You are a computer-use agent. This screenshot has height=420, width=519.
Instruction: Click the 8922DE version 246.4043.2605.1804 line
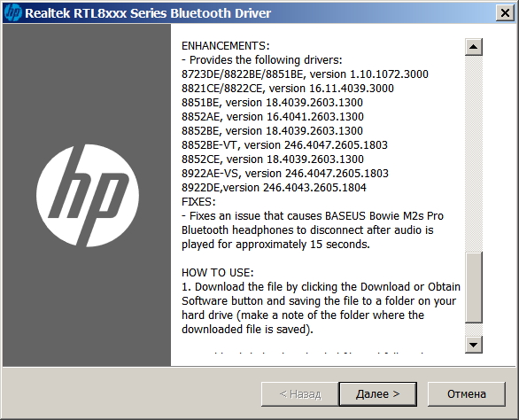pos(274,188)
